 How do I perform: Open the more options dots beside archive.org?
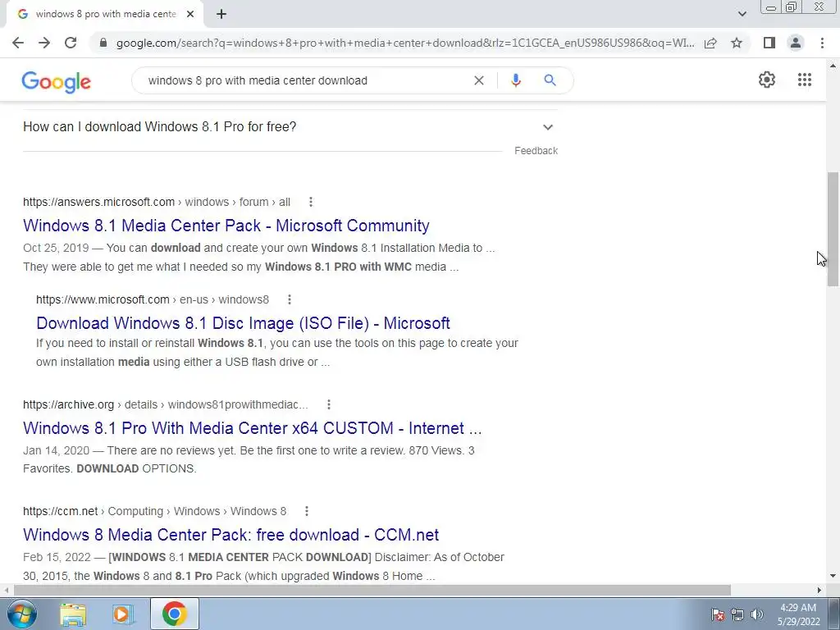click(328, 404)
